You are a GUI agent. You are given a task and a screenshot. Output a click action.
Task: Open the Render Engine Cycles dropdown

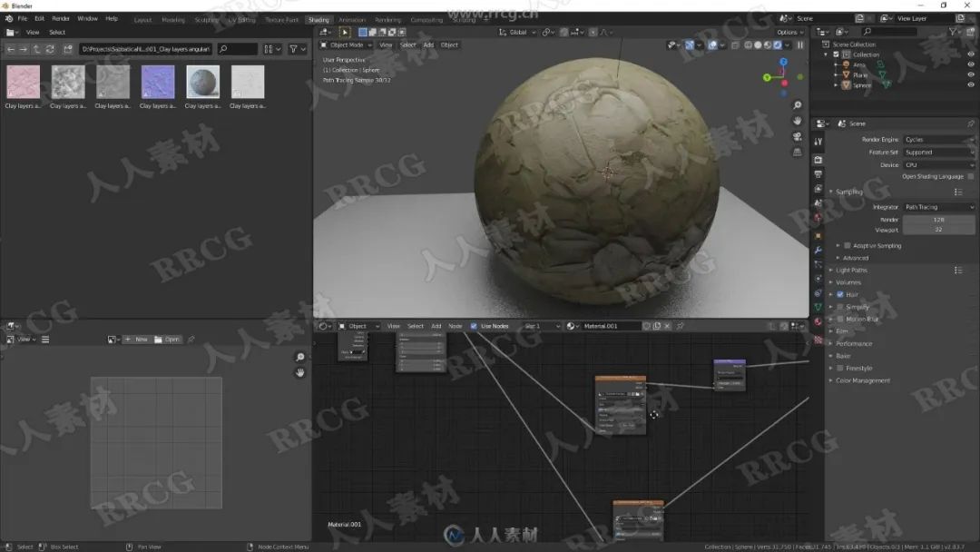pos(939,140)
